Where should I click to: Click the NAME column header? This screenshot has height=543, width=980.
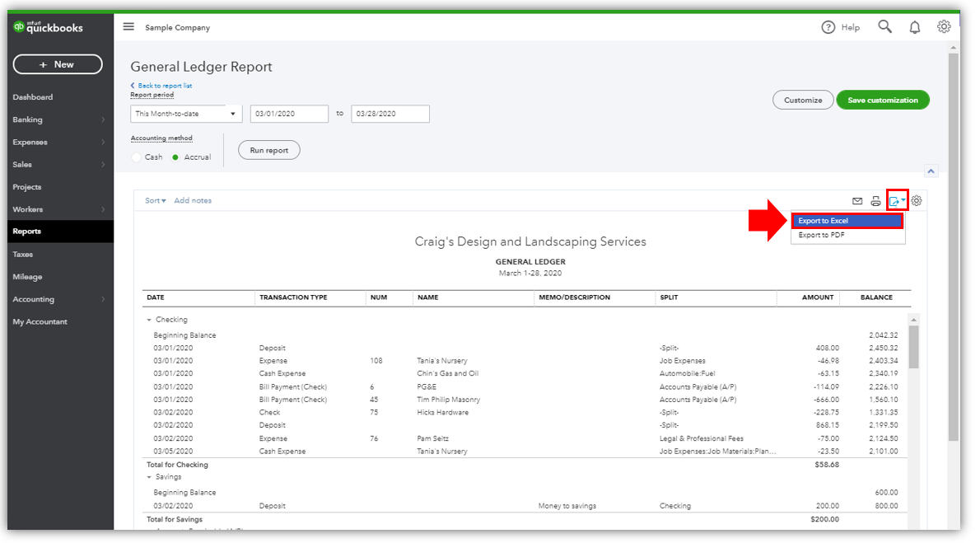(428, 297)
